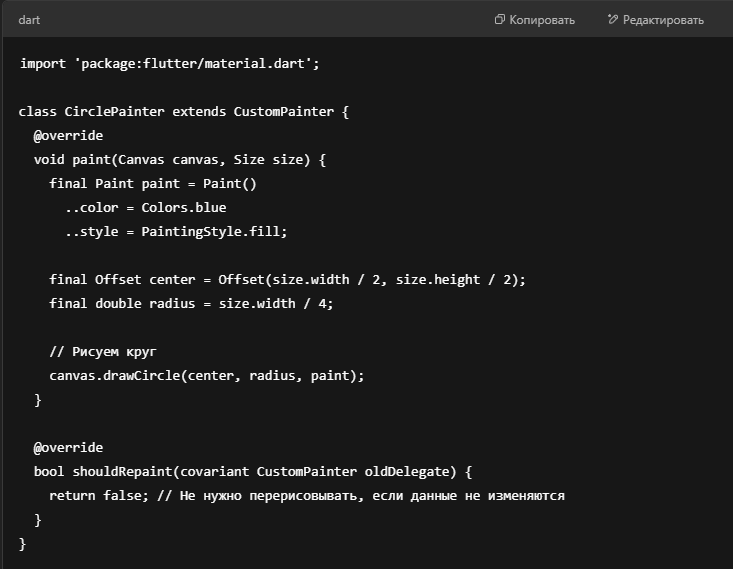The image size is (733, 569).
Task: Click the Offset center declaration line
Action: click(286, 279)
